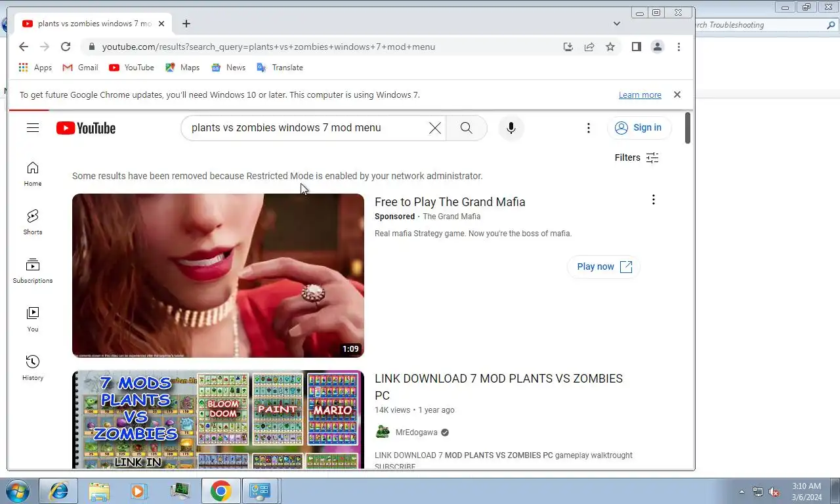Bookmark this page with star icon
This screenshot has width=840, height=504.
click(610, 47)
